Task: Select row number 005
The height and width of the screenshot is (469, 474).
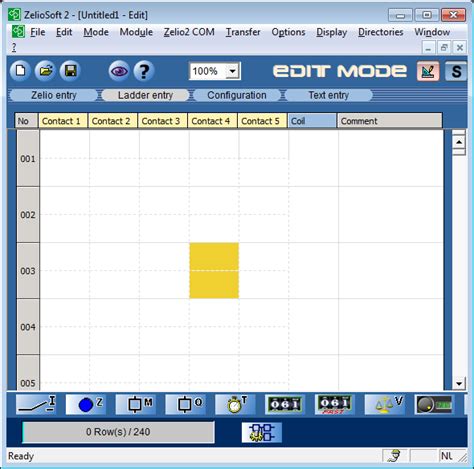Action: tap(28, 373)
